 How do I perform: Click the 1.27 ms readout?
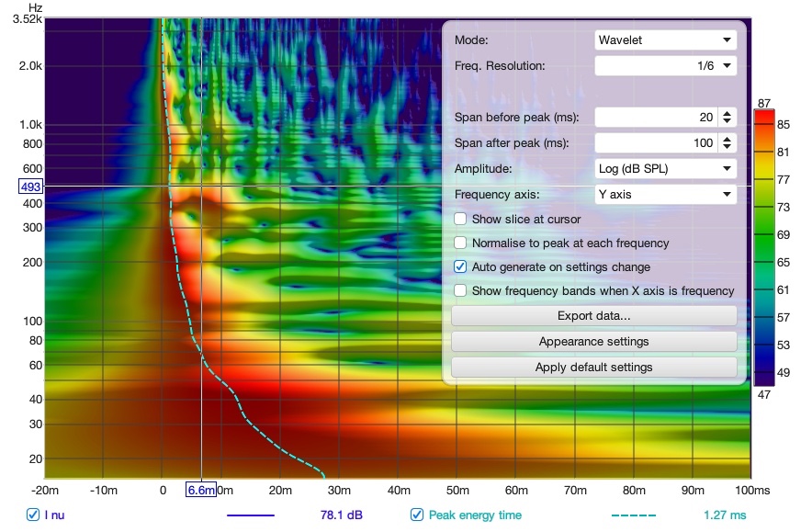pyautogui.click(x=725, y=515)
